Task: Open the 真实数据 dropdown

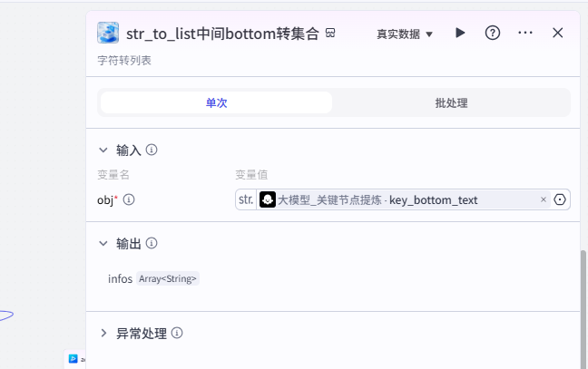Action: [405, 34]
